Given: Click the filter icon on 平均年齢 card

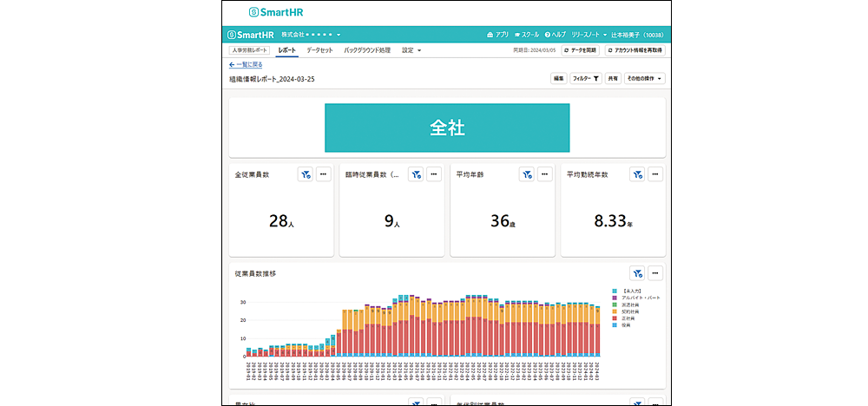Looking at the screenshot, I should (526, 174).
